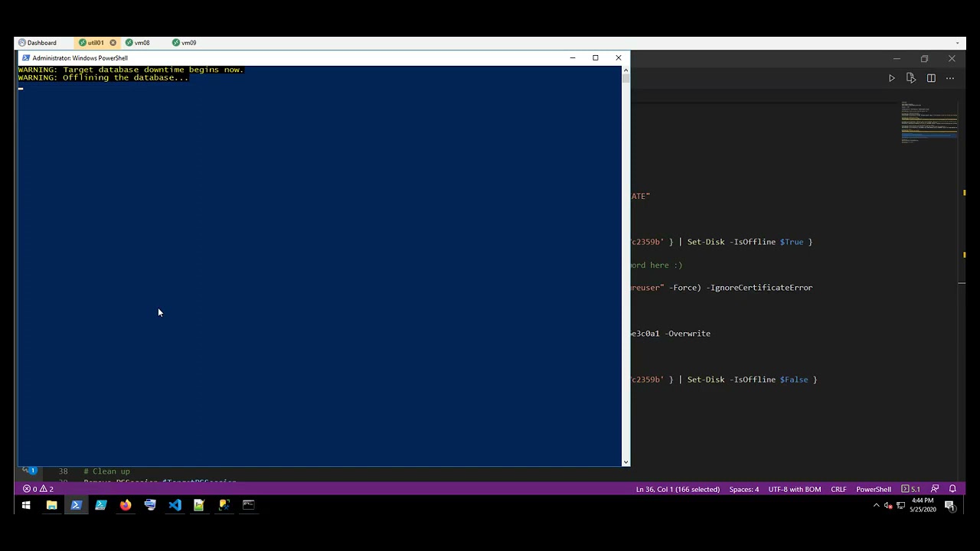Open VS Code editor more actions menu

pos(950,78)
